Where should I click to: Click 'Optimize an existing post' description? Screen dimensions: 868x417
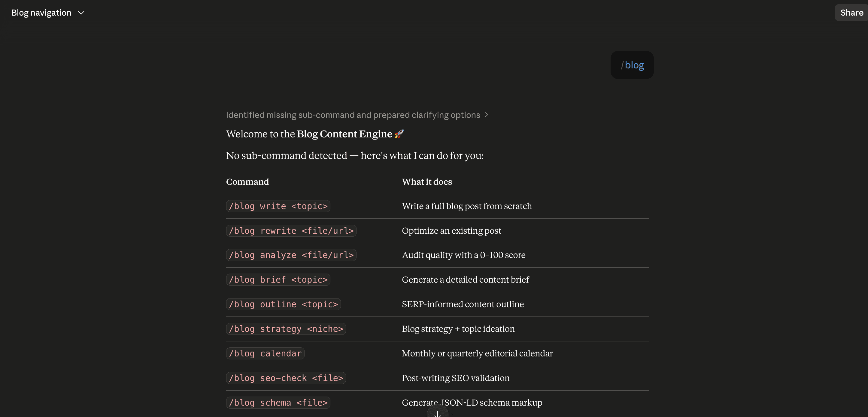click(x=451, y=230)
